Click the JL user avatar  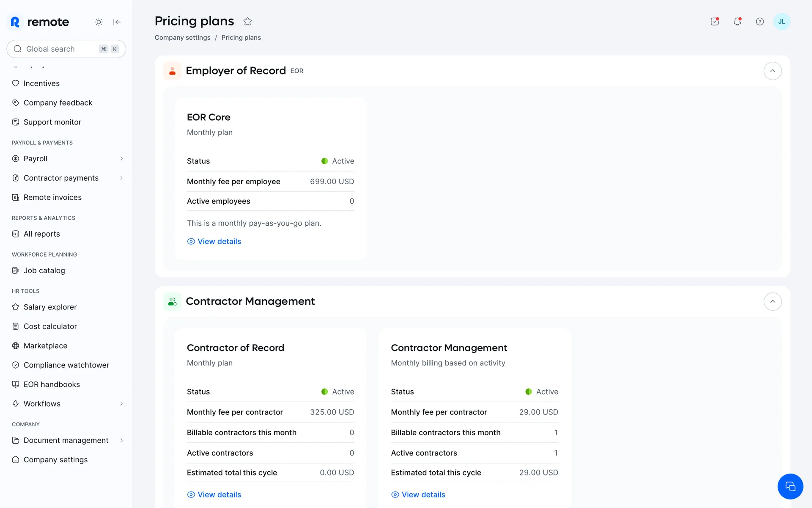781,22
